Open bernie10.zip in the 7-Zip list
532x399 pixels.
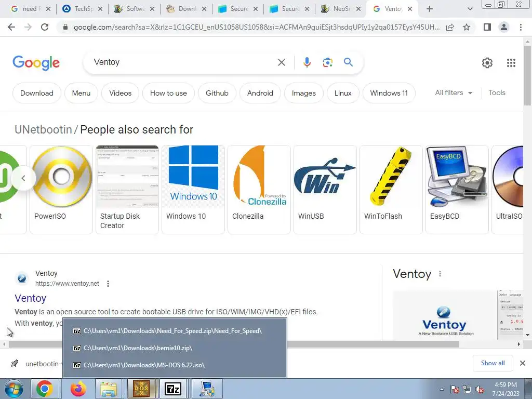(175, 348)
